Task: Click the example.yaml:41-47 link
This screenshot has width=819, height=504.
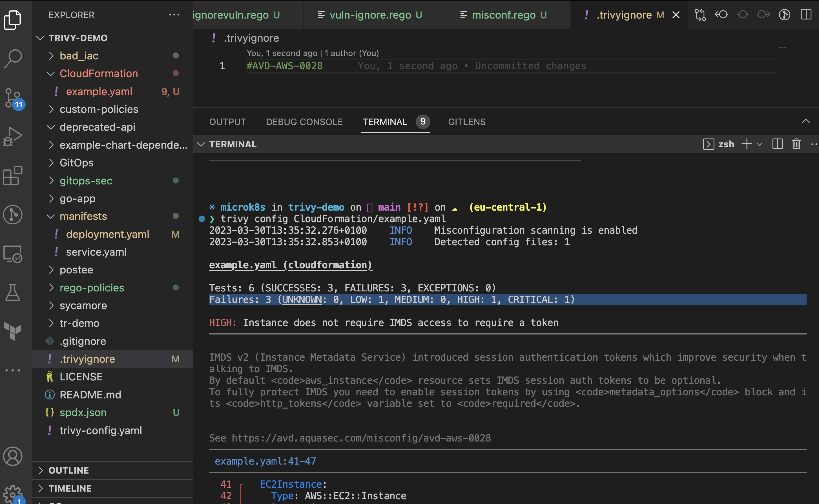Action: (x=265, y=461)
